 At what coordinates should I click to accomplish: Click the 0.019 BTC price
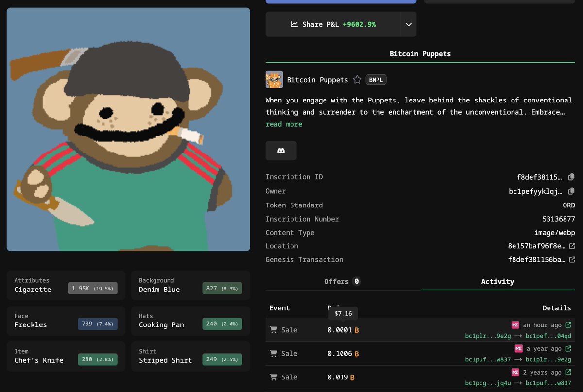(x=341, y=377)
